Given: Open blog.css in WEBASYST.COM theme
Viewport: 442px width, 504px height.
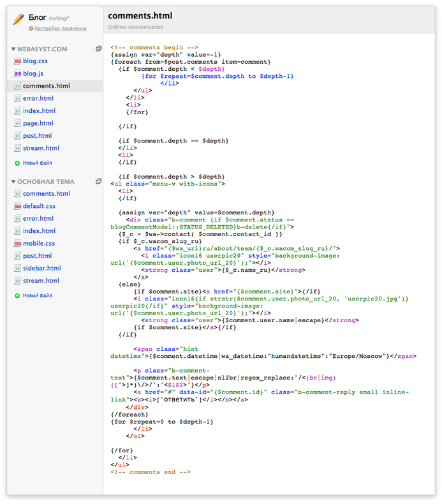Looking at the screenshot, I should click(x=35, y=61).
